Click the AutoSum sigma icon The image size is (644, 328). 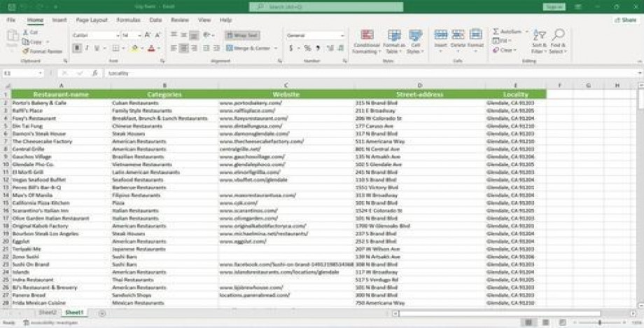[x=496, y=32]
